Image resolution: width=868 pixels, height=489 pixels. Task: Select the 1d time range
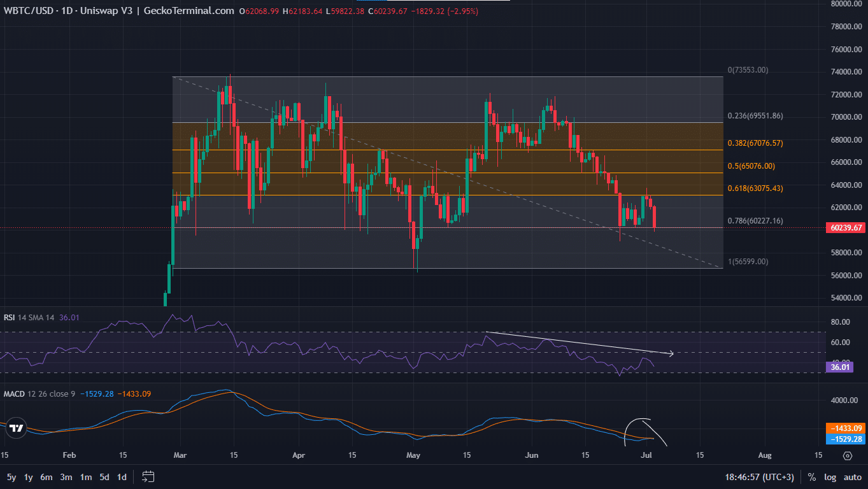(x=122, y=477)
